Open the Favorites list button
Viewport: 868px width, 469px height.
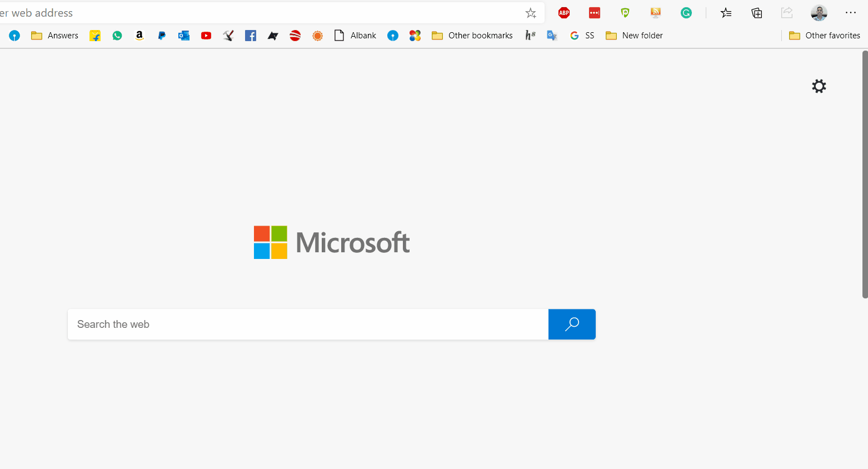tap(726, 13)
